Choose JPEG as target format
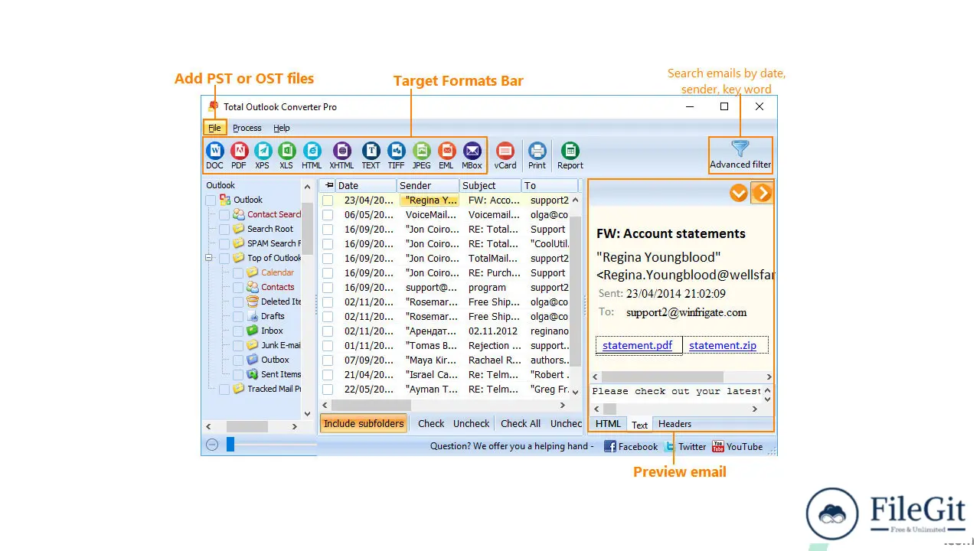 point(421,155)
